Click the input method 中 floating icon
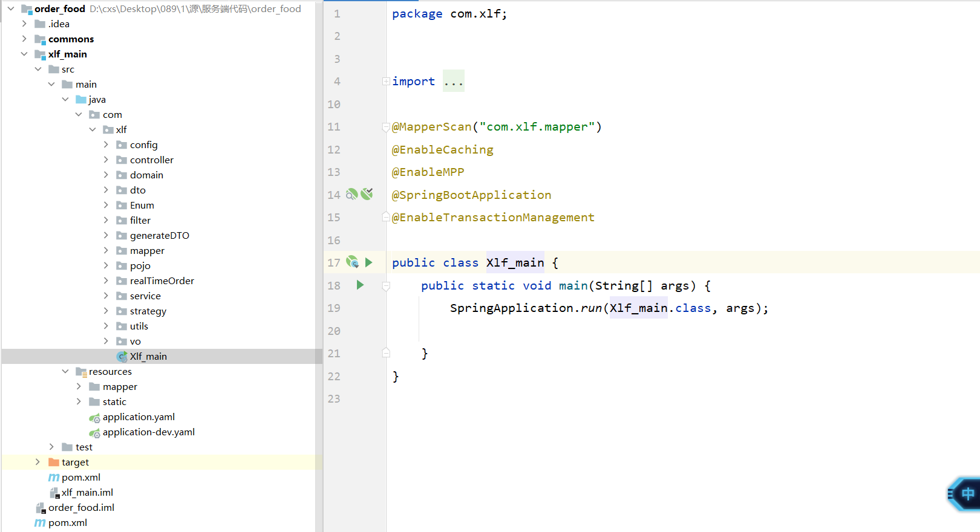This screenshot has height=532, width=980. coord(964,494)
